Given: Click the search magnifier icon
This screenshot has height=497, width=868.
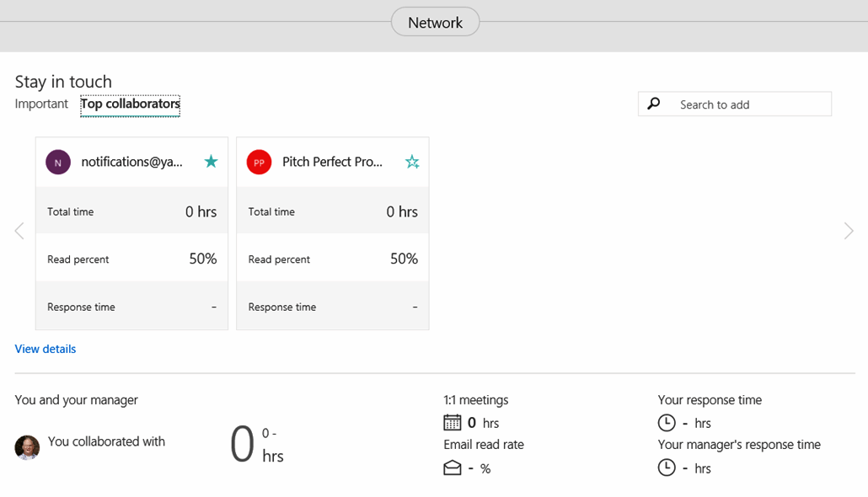Looking at the screenshot, I should (653, 103).
